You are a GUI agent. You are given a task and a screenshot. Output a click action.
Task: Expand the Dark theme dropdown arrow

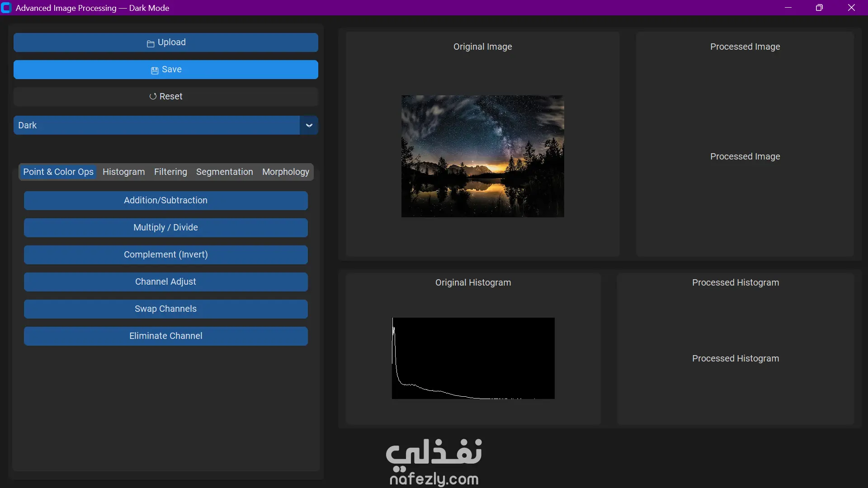[309, 125]
